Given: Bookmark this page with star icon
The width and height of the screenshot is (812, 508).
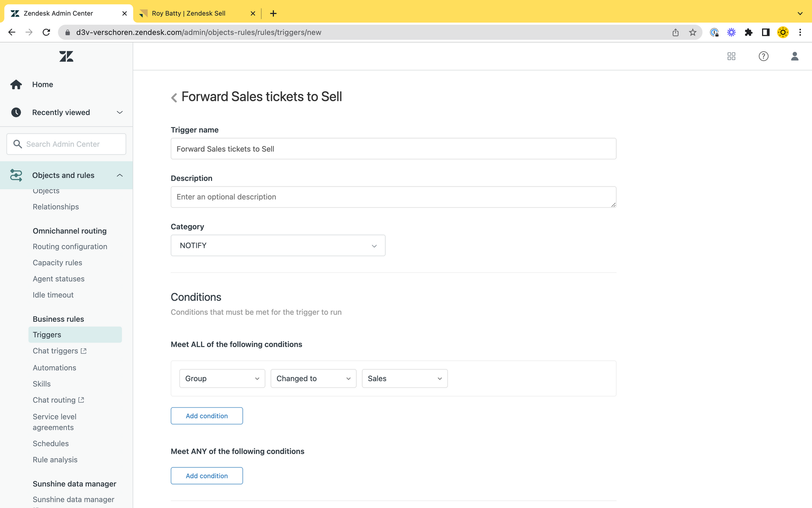Looking at the screenshot, I should pyautogui.click(x=693, y=33).
